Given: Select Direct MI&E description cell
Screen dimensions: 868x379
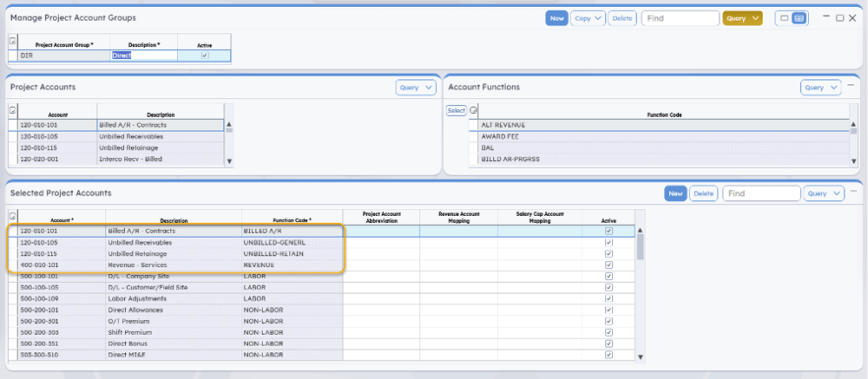Looking at the screenshot, I should (174, 355).
